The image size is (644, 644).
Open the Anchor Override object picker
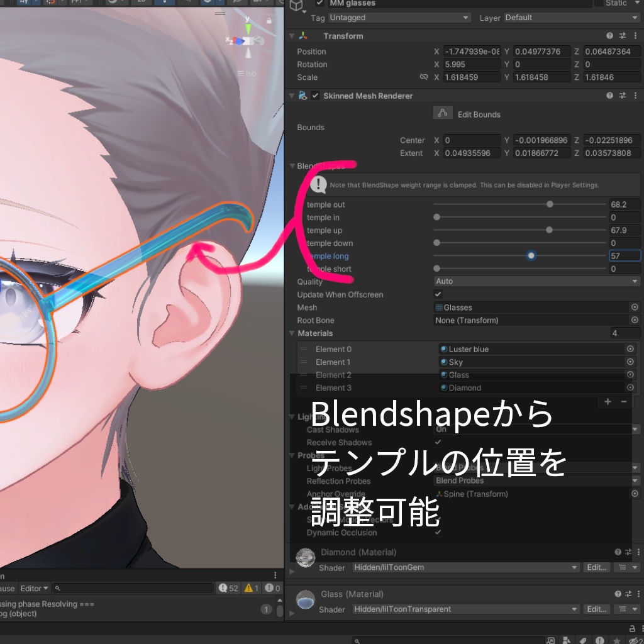tap(634, 494)
